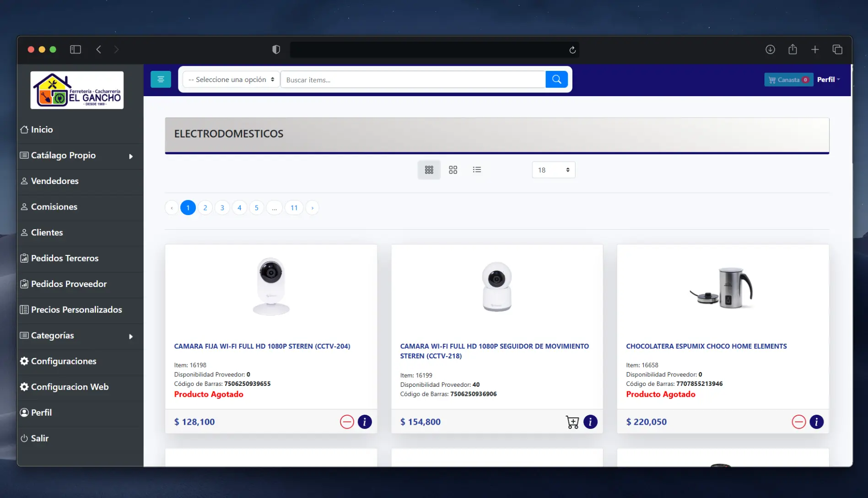Click red unavailable icon on CCTV-204 card
868x498 pixels.
(347, 422)
